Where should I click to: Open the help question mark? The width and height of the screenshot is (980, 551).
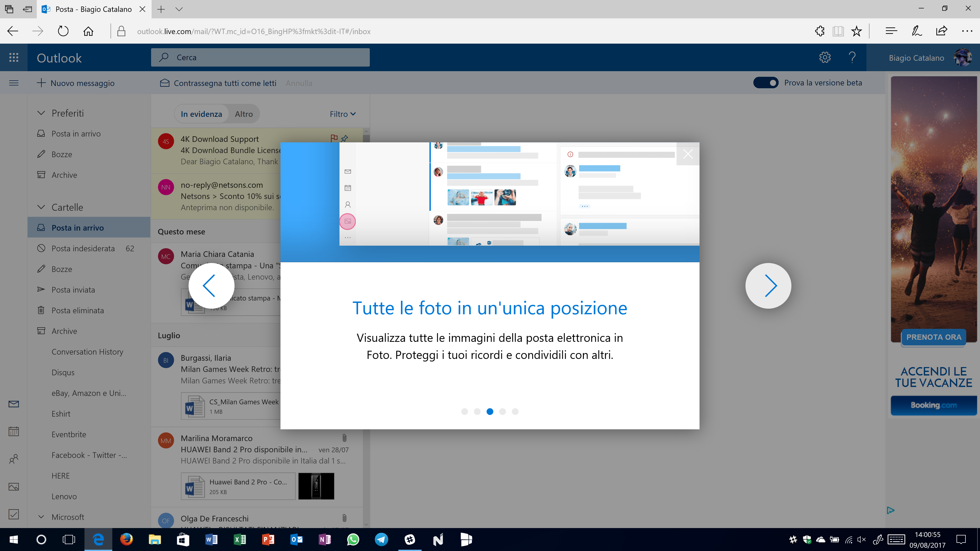pyautogui.click(x=852, y=57)
